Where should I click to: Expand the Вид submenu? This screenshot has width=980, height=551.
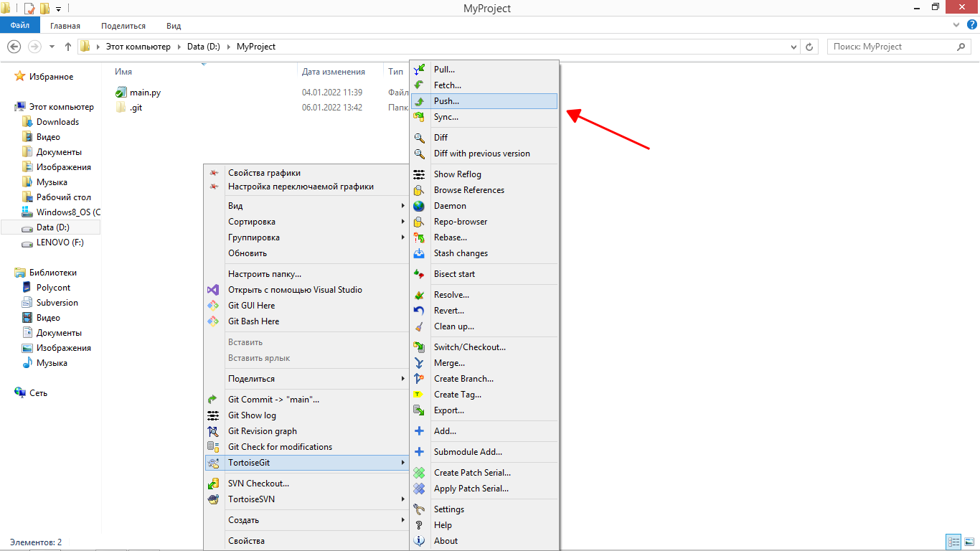(306, 206)
